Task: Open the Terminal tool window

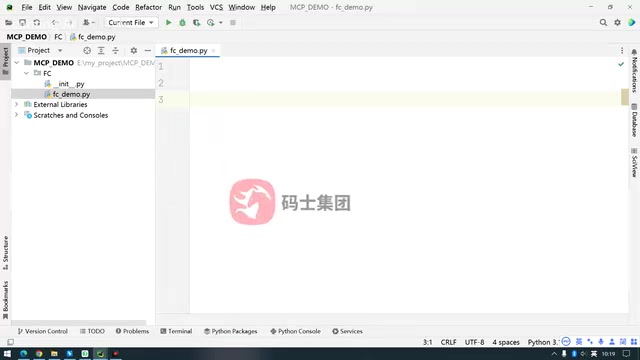Action: [176, 331]
